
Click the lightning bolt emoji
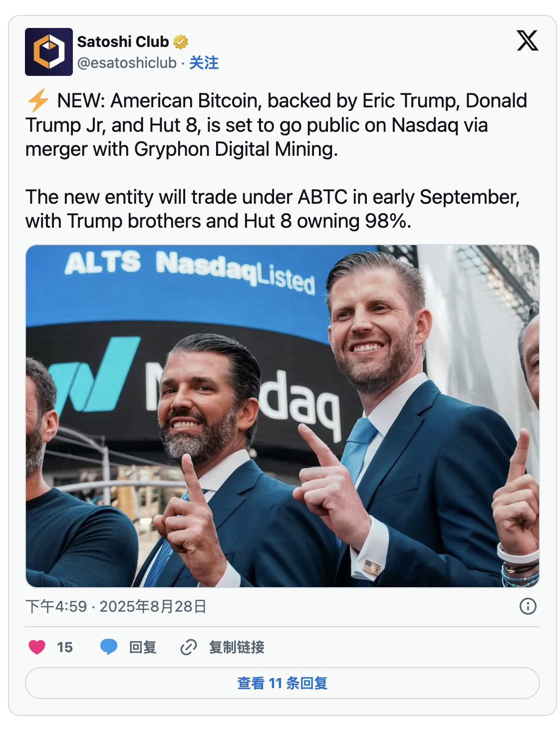(38, 100)
